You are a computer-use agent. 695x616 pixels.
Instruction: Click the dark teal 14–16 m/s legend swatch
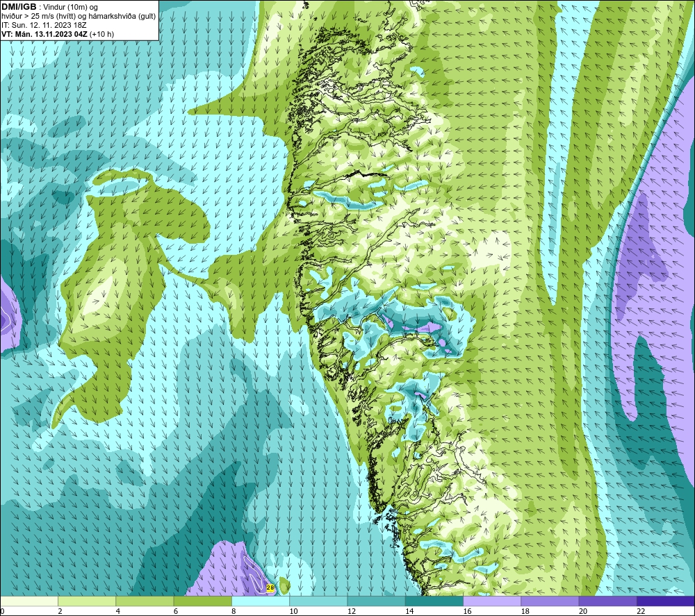[x=434, y=601]
